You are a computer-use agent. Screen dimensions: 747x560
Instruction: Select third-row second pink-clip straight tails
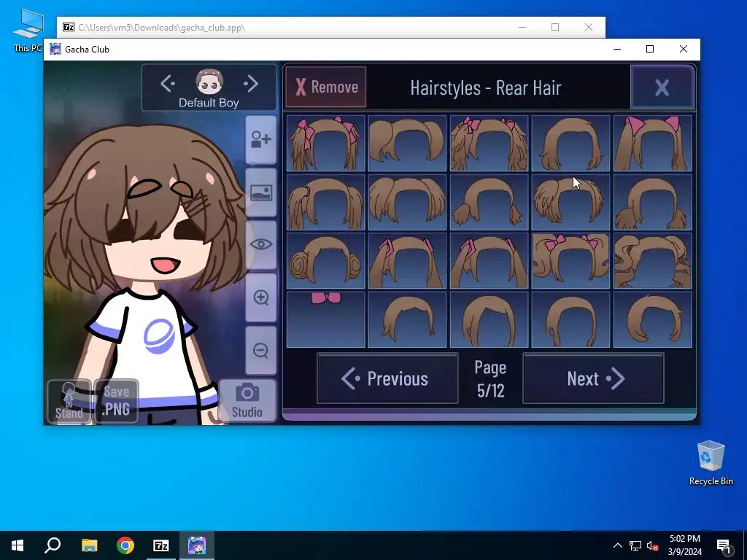pos(407,261)
